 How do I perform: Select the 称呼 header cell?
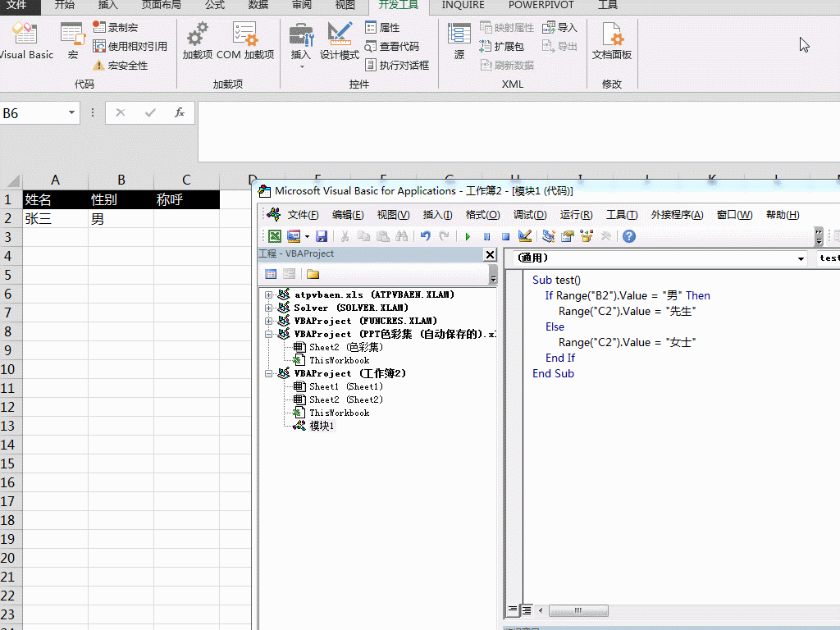pos(186,200)
